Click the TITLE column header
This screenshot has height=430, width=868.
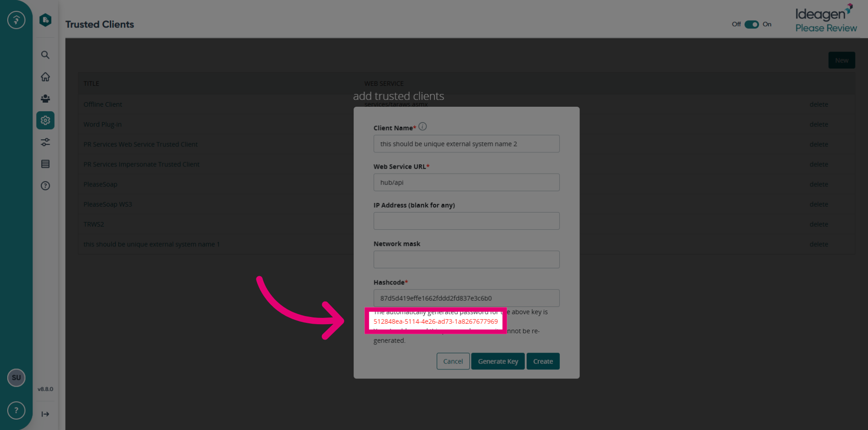91,84
